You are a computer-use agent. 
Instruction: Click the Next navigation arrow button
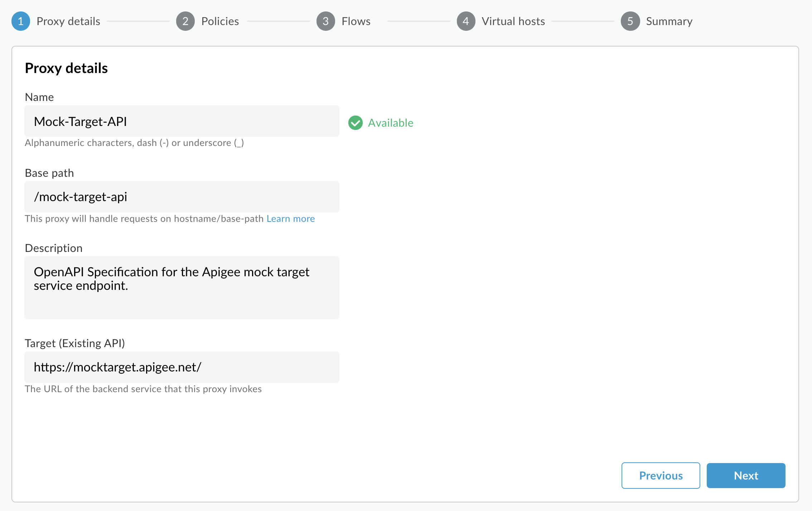click(746, 475)
